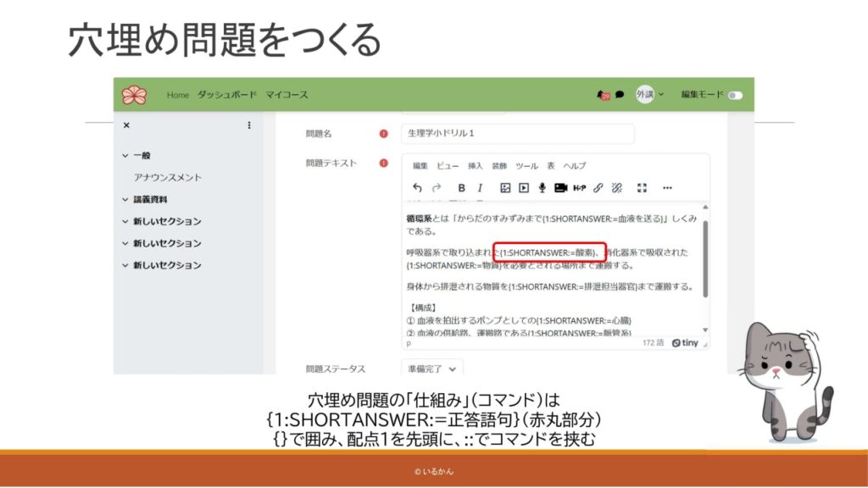
Task: Record audio with the microphone icon
Action: (x=542, y=187)
